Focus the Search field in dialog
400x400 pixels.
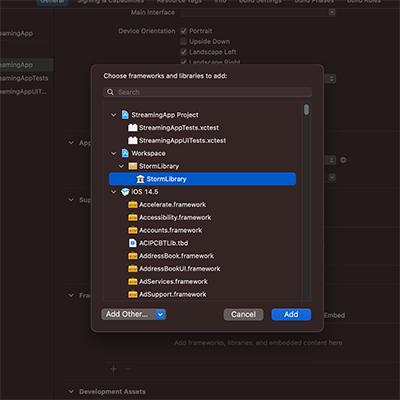[x=207, y=92]
